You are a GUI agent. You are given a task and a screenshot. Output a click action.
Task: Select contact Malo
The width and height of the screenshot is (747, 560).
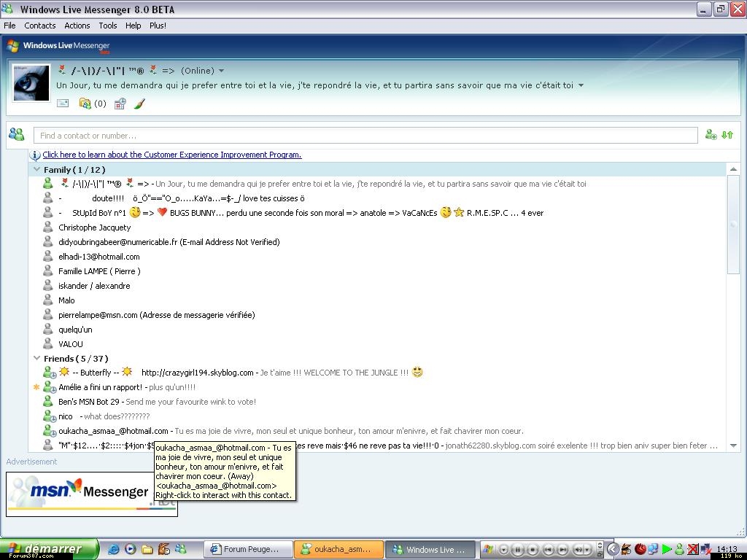tap(66, 300)
